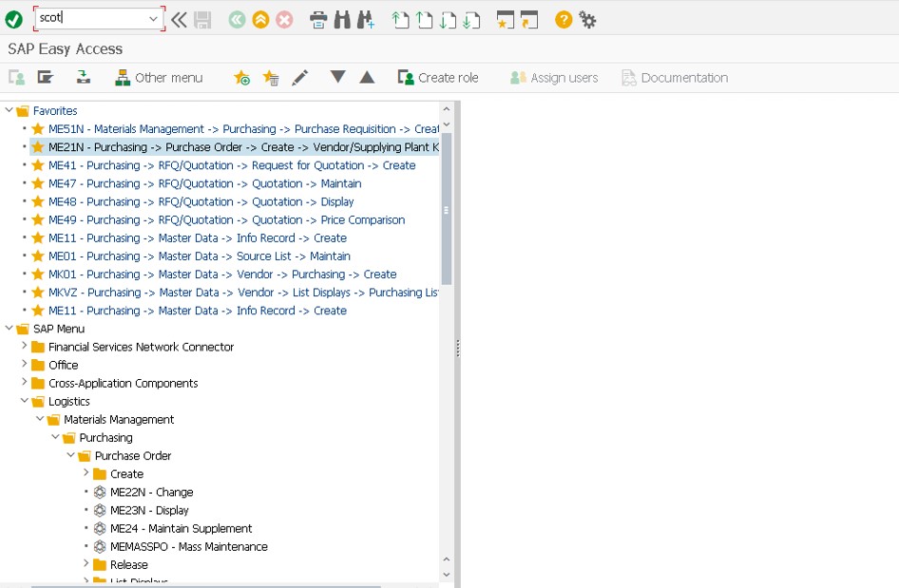
Task: Click the Create role button
Action: click(438, 78)
